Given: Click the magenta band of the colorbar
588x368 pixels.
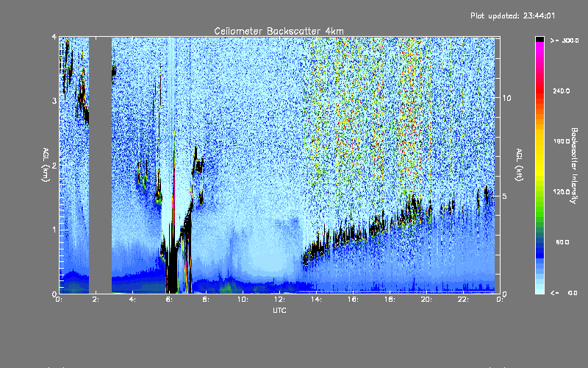Looking at the screenshot, I should [x=539, y=49].
